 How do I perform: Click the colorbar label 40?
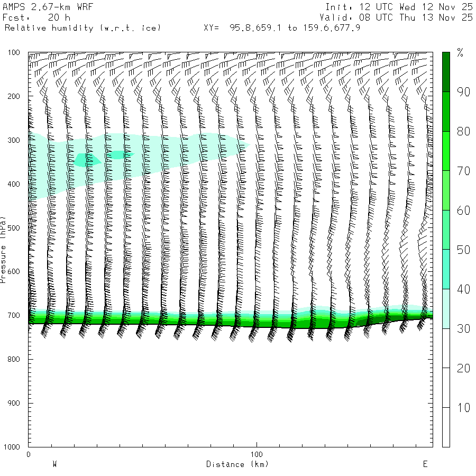click(x=463, y=289)
